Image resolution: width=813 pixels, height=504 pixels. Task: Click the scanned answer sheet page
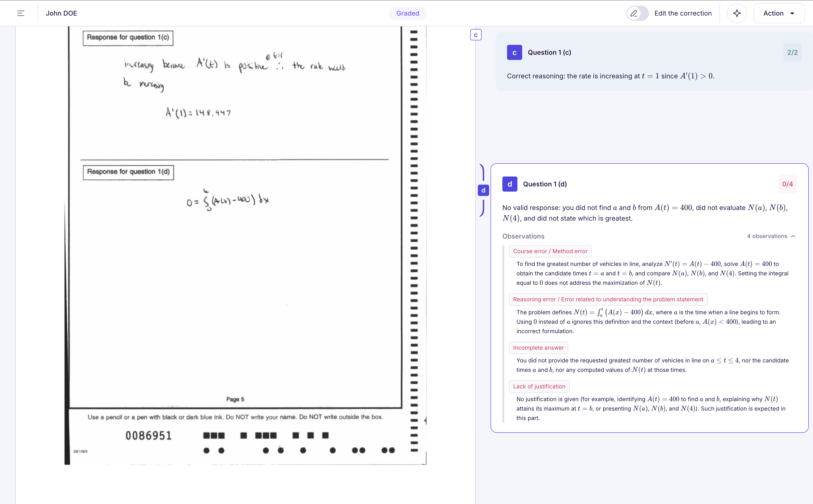[x=233, y=233]
